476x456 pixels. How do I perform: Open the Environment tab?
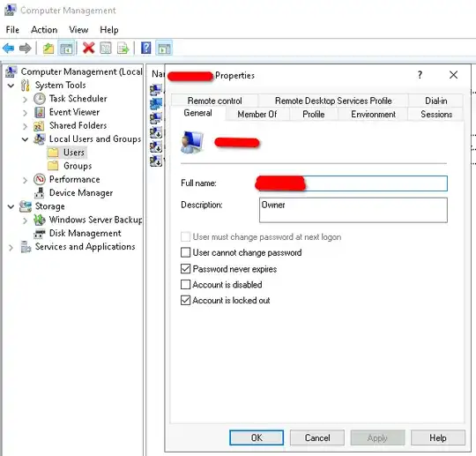click(373, 115)
